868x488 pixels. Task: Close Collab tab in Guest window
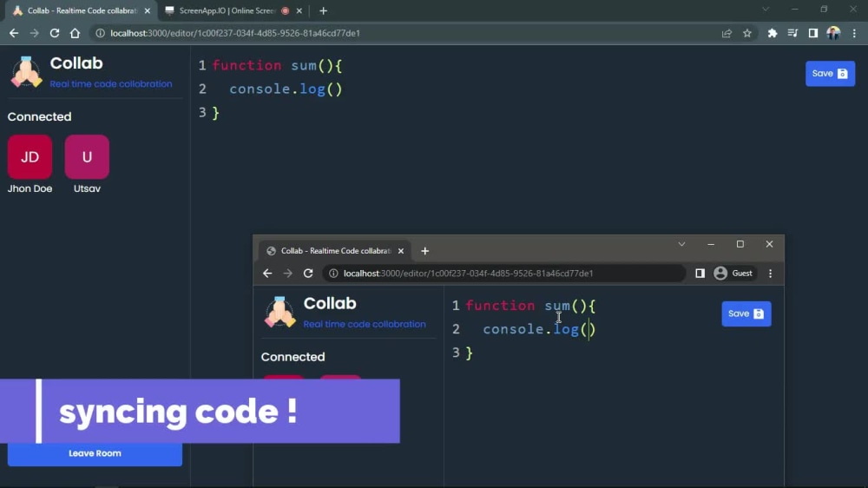tap(401, 251)
